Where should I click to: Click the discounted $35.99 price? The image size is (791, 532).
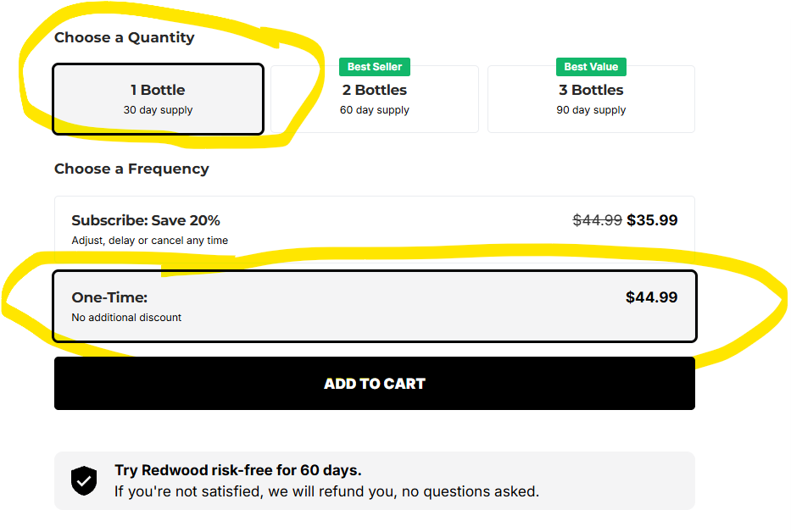click(x=652, y=220)
